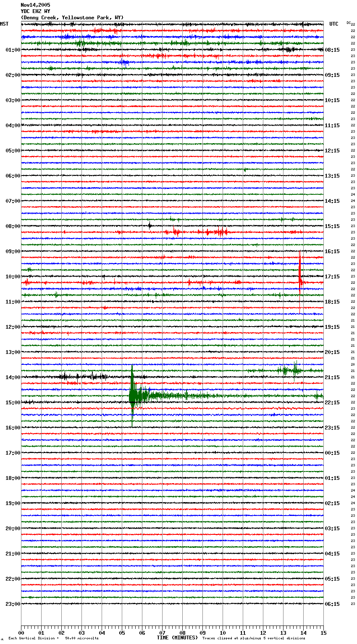Click the station code YDC EHZ WY
357x644 pixels.
(x=35, y=11)
